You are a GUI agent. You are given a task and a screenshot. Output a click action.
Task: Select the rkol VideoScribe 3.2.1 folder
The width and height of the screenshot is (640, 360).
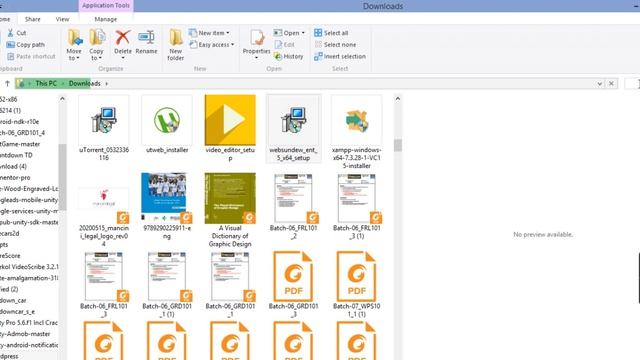29,267
